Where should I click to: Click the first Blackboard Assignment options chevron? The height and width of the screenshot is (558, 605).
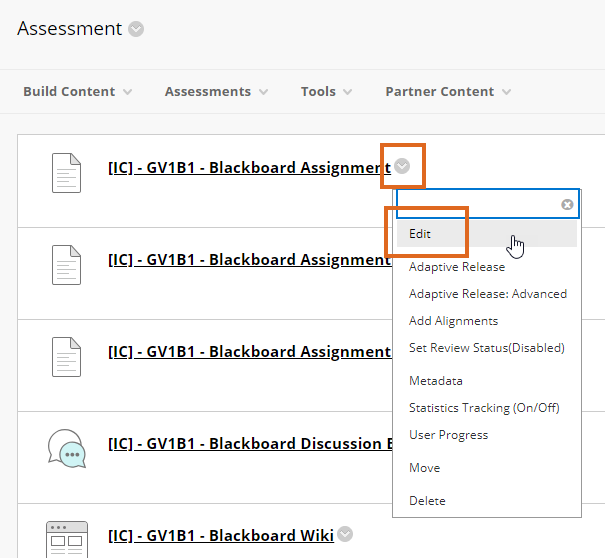tap(402, 166)
